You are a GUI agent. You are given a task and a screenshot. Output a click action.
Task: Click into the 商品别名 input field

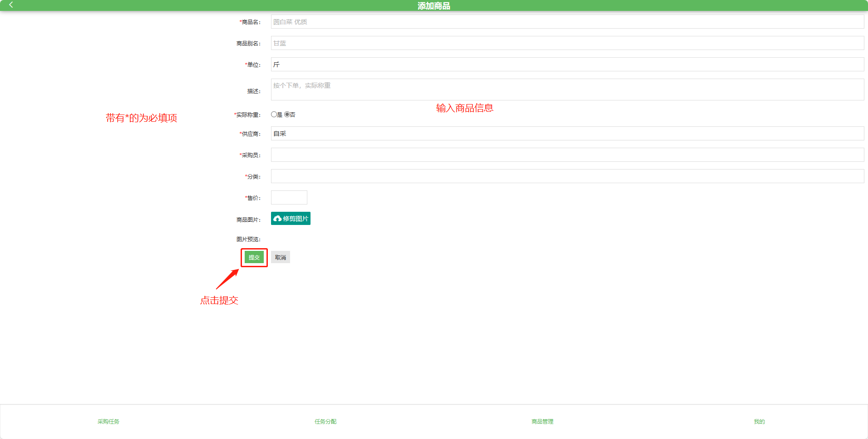click(567, 43)
